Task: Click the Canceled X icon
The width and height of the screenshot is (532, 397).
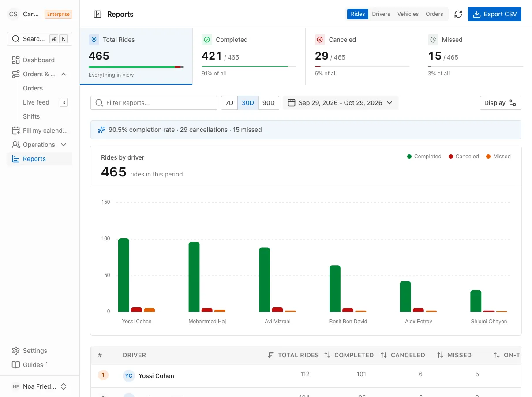Action: (x=320, y=40)
